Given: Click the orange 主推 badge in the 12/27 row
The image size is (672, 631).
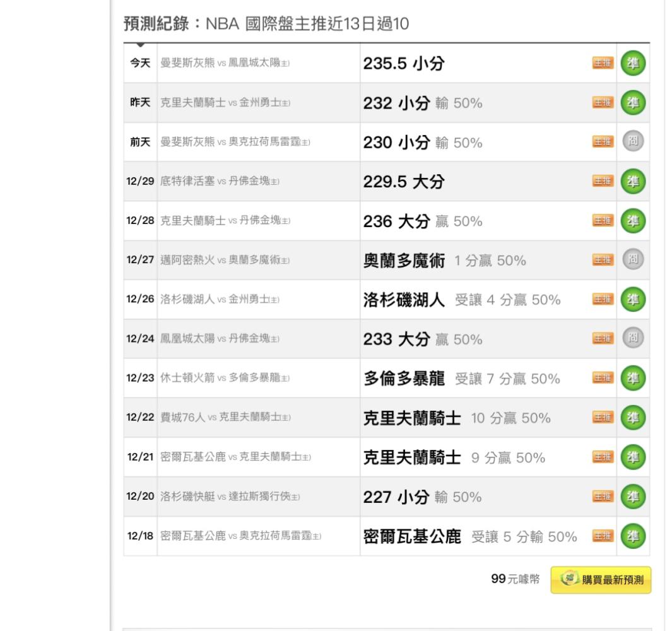Looking at the screenshot, I should (x=603, y=260).
